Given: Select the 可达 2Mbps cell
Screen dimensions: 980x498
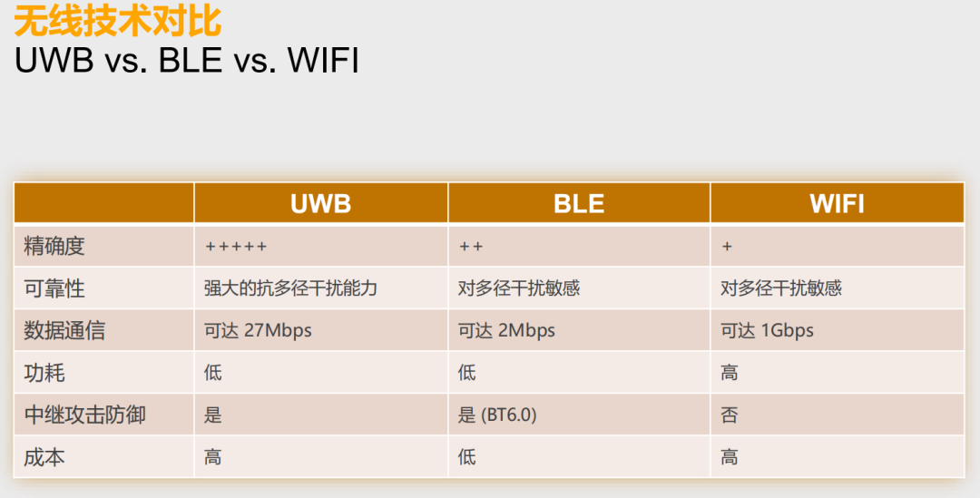Looking at the screenshot, I should pos(506,330).
